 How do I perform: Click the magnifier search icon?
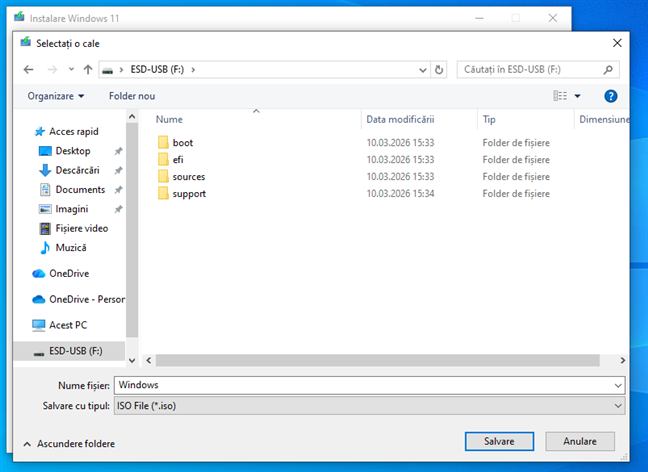click(x=608, y=69)
